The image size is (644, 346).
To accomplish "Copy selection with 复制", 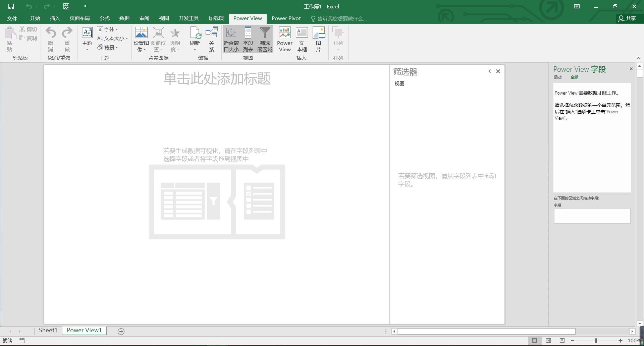I will pyautogui.click(x=28, y=39).
